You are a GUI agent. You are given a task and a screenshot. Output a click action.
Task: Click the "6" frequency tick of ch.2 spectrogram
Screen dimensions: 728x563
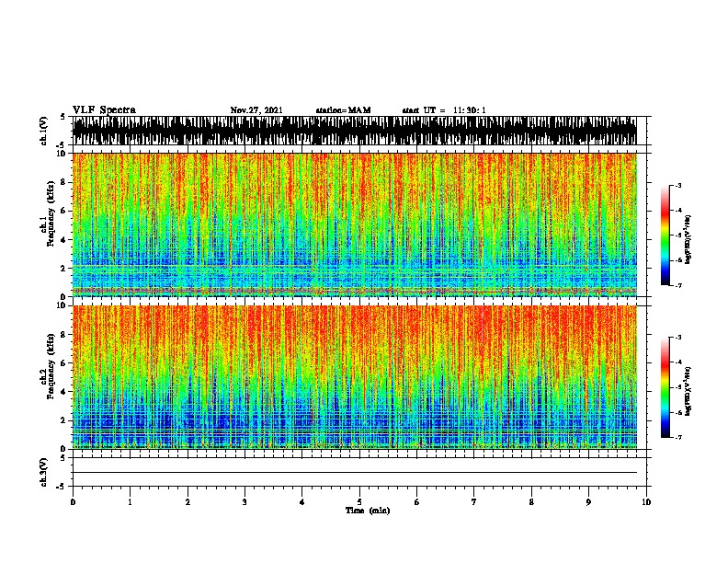pos(64,362)
